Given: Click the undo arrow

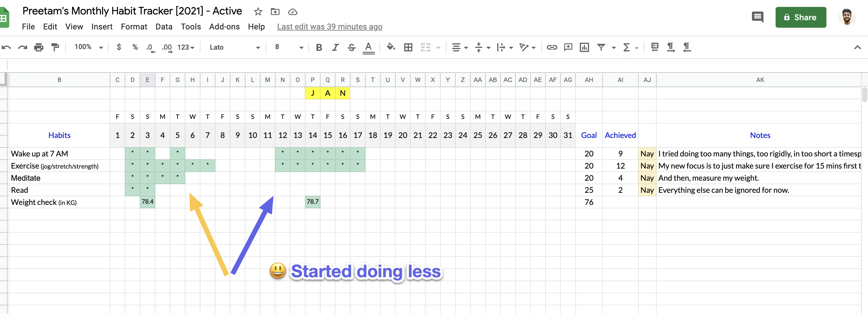Looking at the screenshot, I should click(x=6, y=47).
